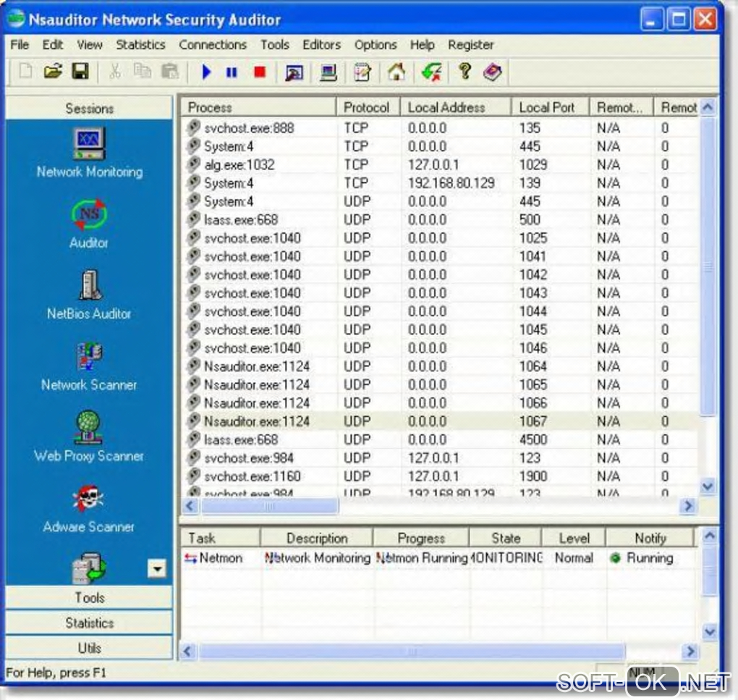This screenshot has width=738, height=700.
Task: Click the red book toolbar icon
Action: pos(492,72)
